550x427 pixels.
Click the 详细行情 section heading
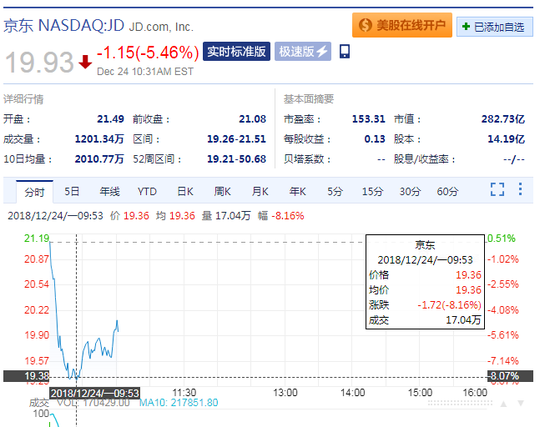(24, 99)
